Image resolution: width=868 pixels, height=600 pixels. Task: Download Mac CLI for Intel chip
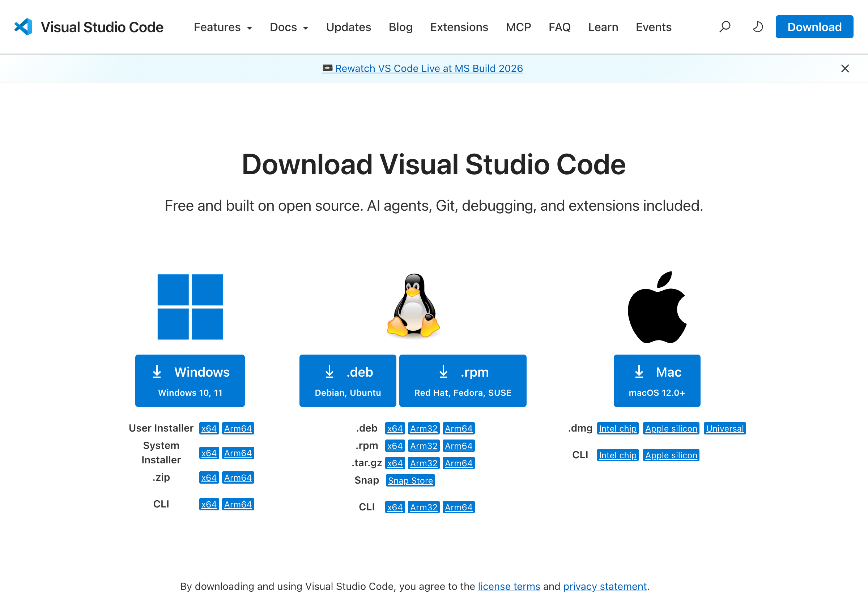point(618,455)
